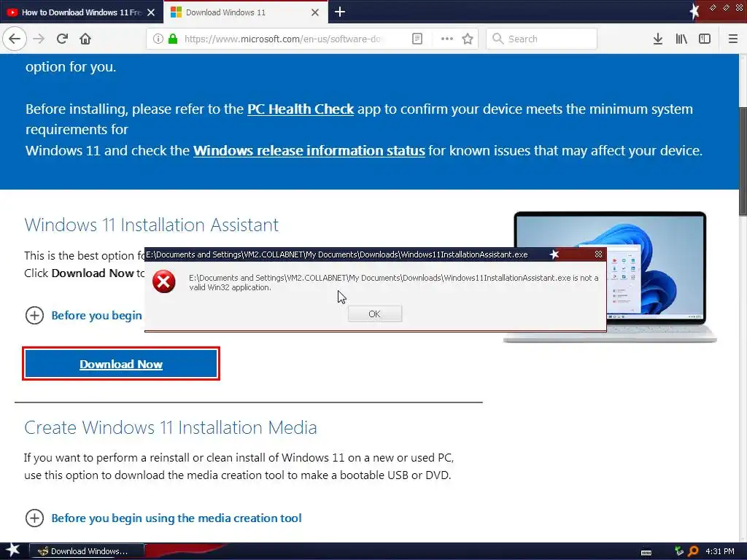Click the Create Windows 11 Installation Media heading
The height and width of the screenshot is (560, 747).
pos(171,427)
